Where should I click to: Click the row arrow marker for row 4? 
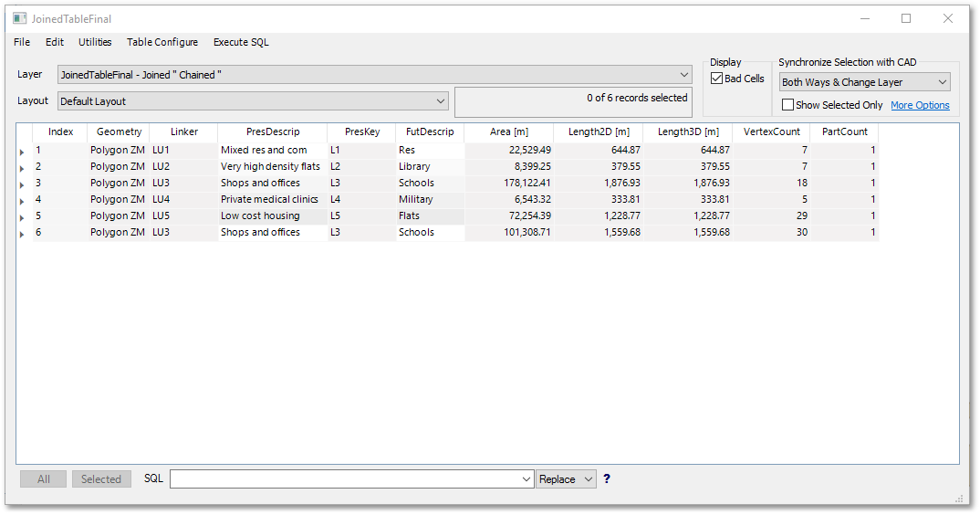pos(22,201)
